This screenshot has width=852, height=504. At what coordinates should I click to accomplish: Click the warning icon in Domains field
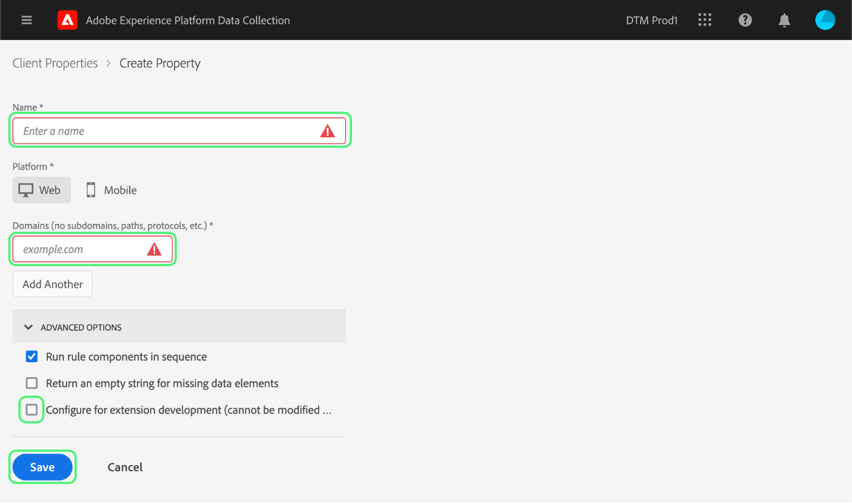coord(154,249)
